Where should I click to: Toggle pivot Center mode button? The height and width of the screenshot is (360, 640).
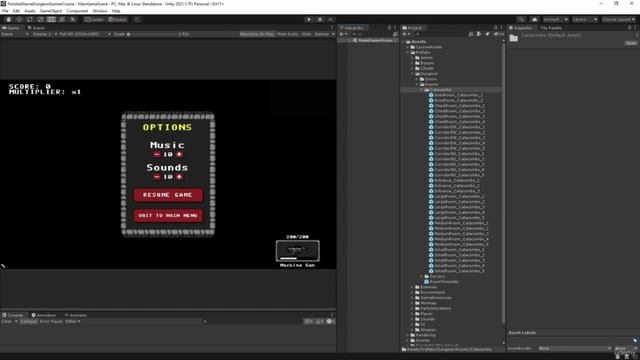coord(94,19)
